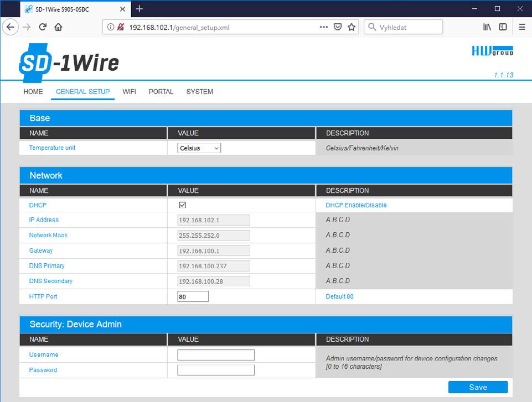
Task: Open the HOME tab
Action: point(33,92)
